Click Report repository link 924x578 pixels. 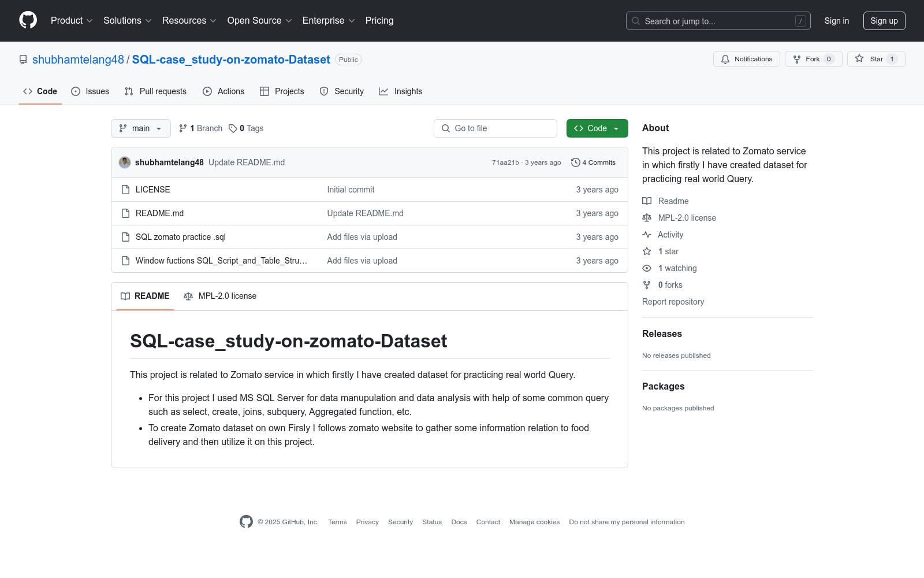pos(673,302)
